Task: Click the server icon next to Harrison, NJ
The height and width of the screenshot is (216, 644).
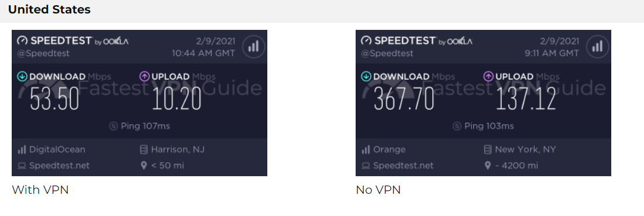Action: pyautogui.click(x=144, y=149)
